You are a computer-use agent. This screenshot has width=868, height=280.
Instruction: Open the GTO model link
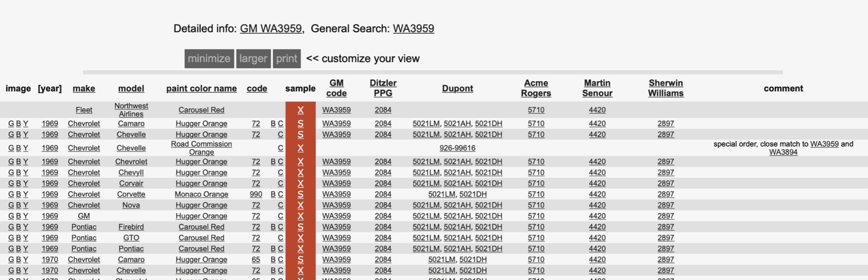(131, 238)
